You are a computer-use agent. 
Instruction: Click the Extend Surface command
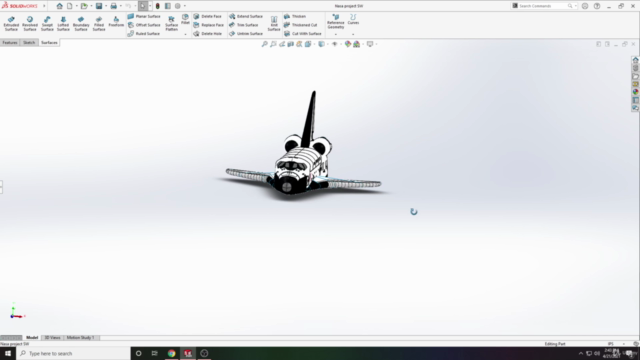pyautogui.click(x=246, y=16)
